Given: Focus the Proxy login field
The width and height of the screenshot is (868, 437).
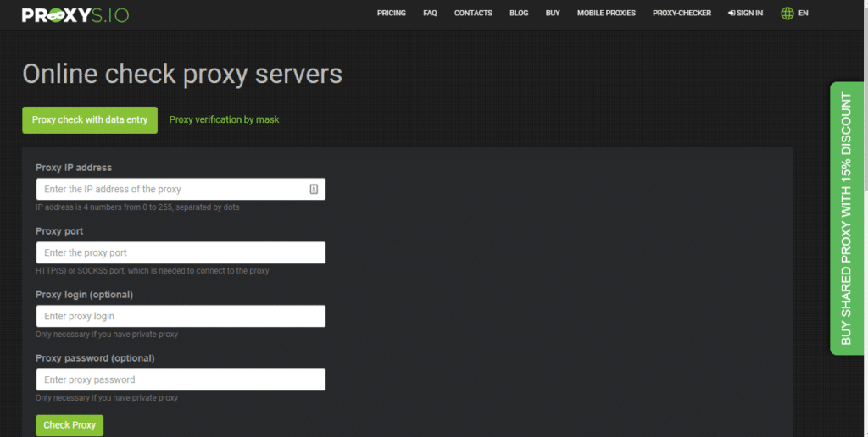Looking at the screenshot, I should (181, 317).
